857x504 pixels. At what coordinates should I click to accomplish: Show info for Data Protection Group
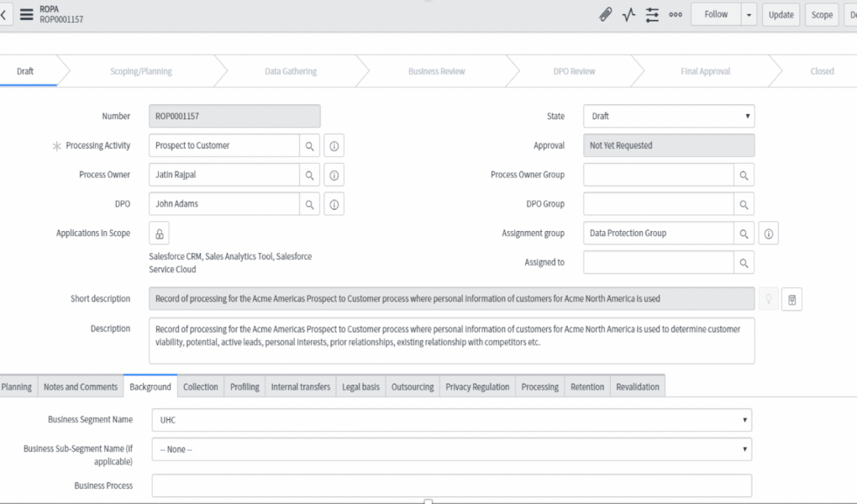click(x=769, y=234)
